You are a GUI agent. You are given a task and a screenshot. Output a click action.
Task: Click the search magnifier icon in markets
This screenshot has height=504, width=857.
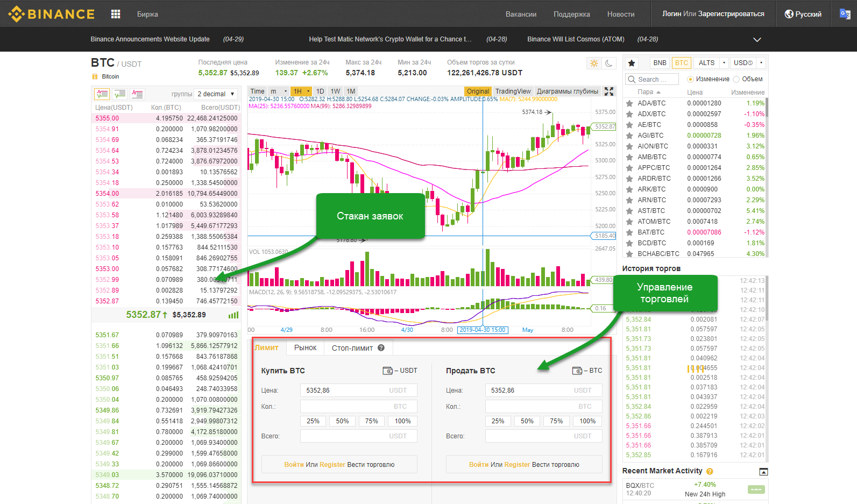(632, 79)
